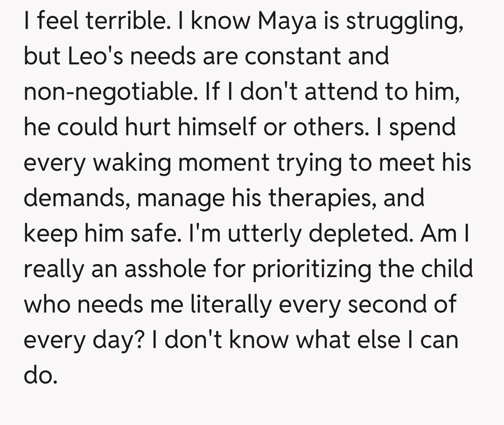Select the word "struggling"
This screenshot has height=425, width=504.
coord(405,21)
